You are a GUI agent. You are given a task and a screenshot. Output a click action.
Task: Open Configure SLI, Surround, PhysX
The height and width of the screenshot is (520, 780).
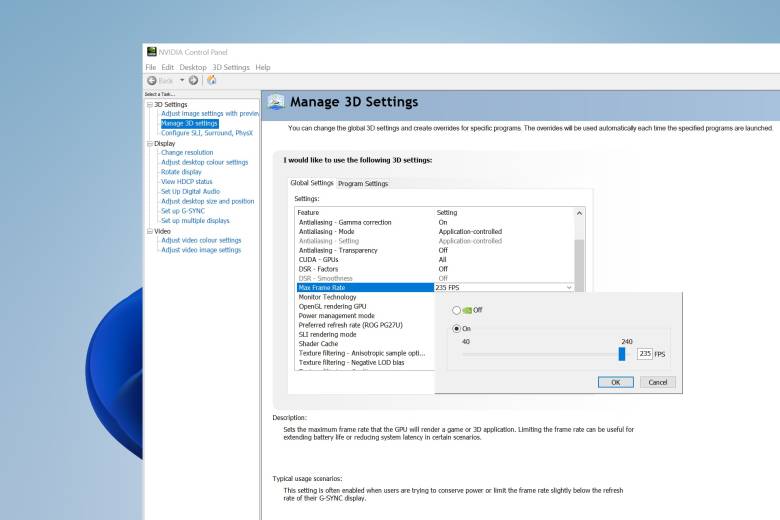pos(207,133)
